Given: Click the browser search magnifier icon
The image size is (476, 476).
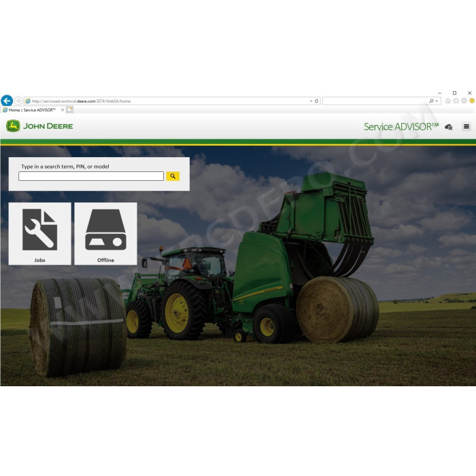Looking at the screenshot, I should click(x=431, y=101).
